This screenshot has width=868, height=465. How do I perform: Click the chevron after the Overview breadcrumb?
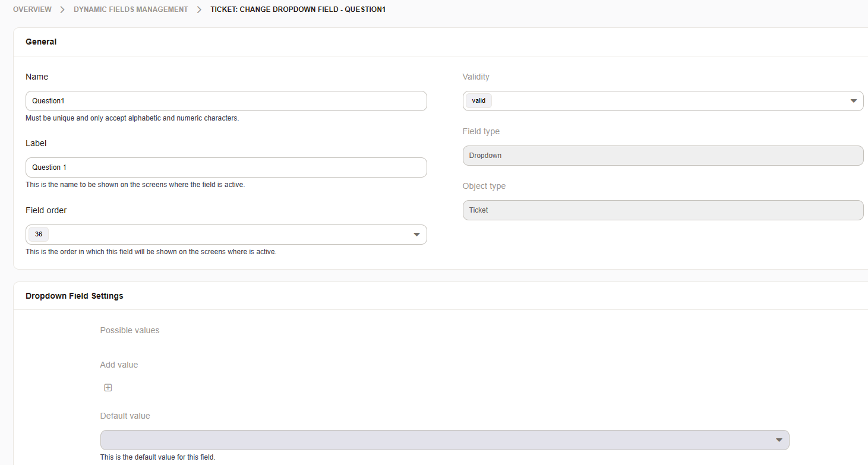click(x=62, y=10)
